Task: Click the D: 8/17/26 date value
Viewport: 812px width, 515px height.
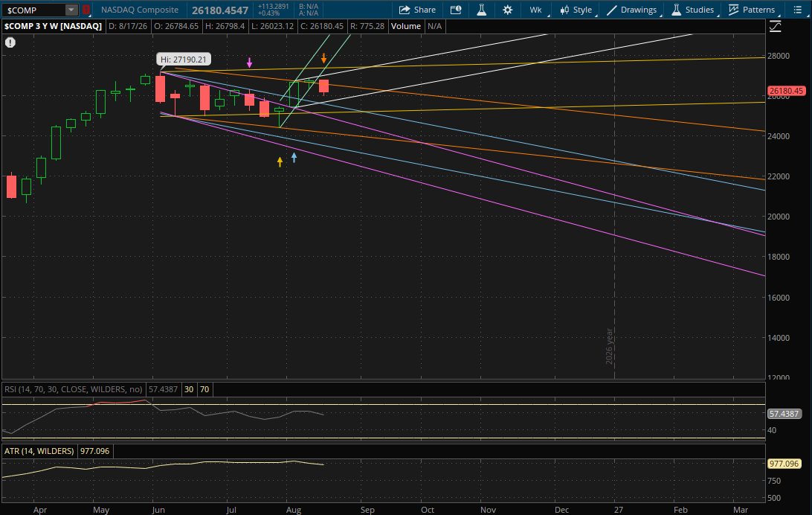Action: 127,26
